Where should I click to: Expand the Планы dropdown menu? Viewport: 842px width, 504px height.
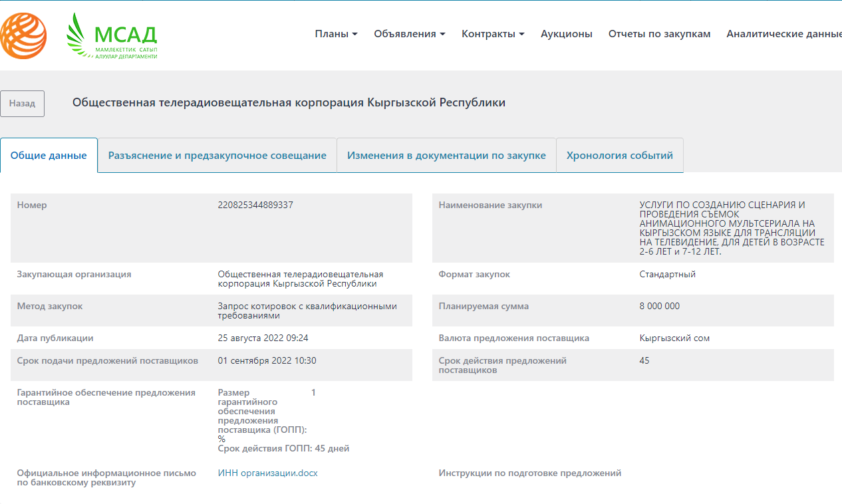[336, 34]
